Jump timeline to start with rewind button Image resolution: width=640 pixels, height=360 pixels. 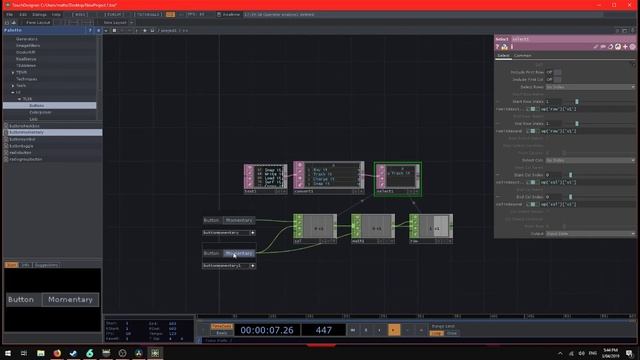353,330
